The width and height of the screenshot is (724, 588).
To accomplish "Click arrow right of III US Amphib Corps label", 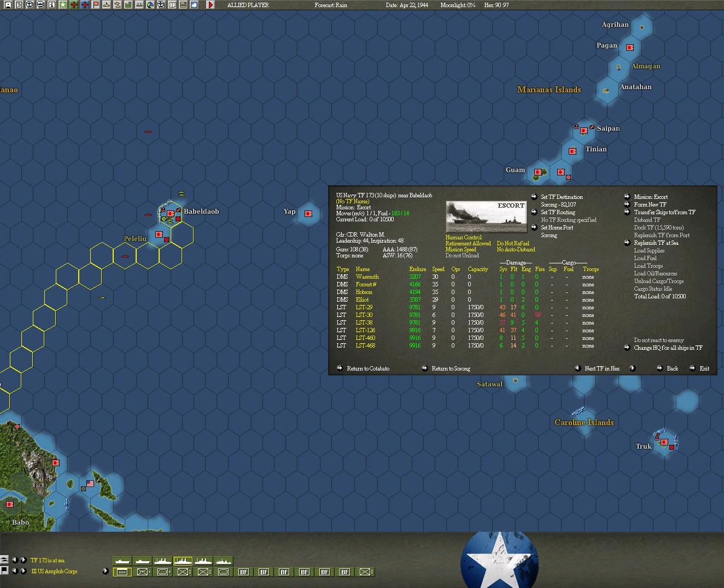I will [106, 571].
